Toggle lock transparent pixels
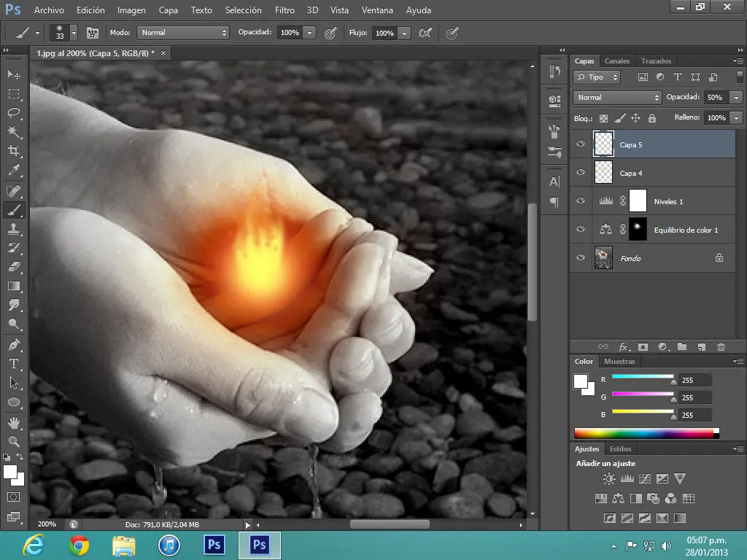Viewport: 747px width, 560px height. point(603,118)
